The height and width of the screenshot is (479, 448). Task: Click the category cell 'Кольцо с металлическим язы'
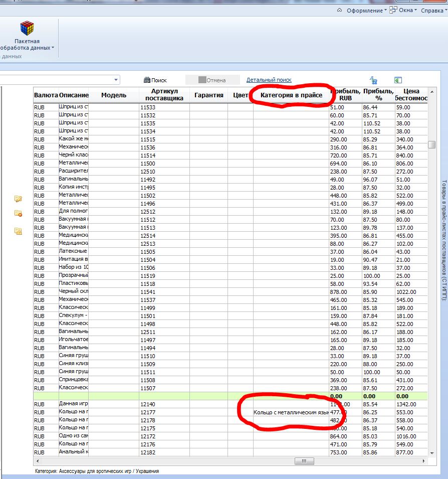click(291, 412)
